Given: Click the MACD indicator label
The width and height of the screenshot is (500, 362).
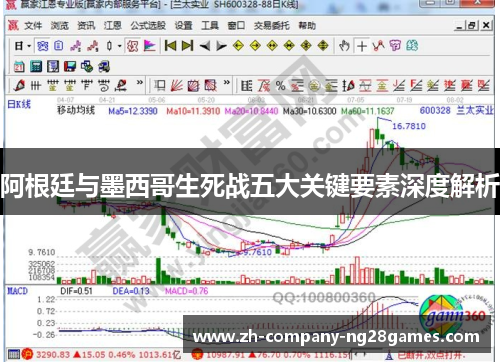Looking at the screenshot, I should (x=17, y=291).
